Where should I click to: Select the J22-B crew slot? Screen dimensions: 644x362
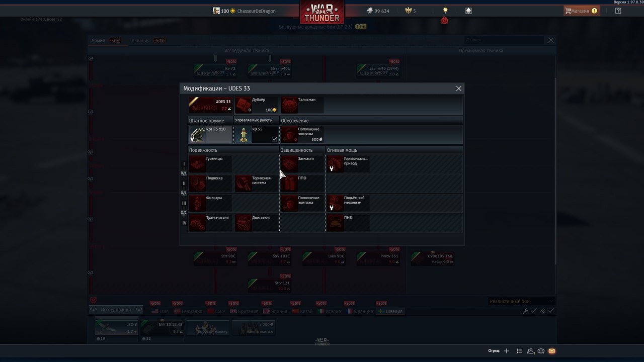(x=117, y=328)
